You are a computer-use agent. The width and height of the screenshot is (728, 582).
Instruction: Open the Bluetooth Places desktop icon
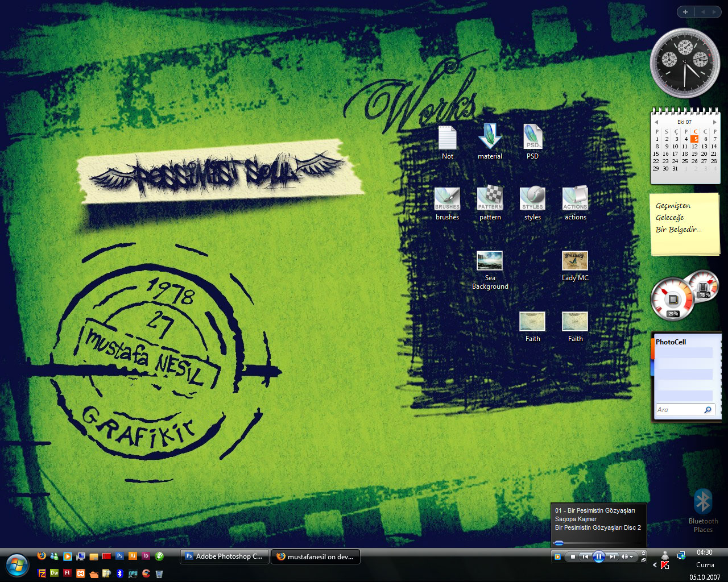click(x=703, y=510)
